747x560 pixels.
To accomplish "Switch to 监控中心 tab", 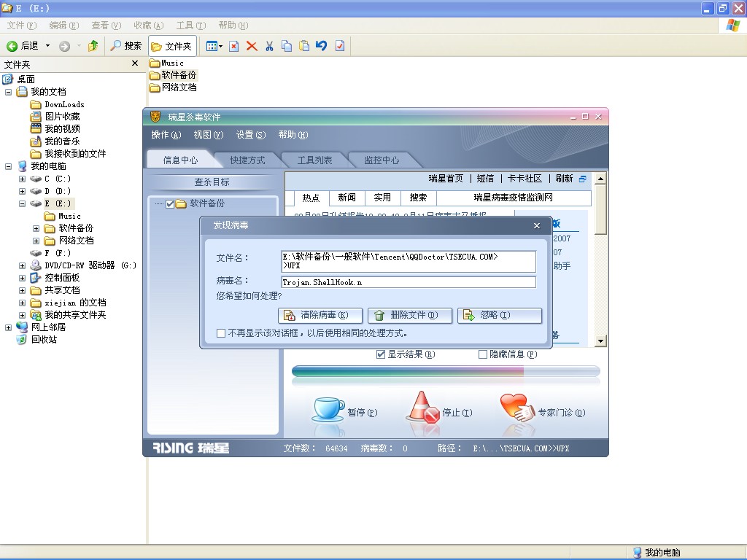I will 382,160.
